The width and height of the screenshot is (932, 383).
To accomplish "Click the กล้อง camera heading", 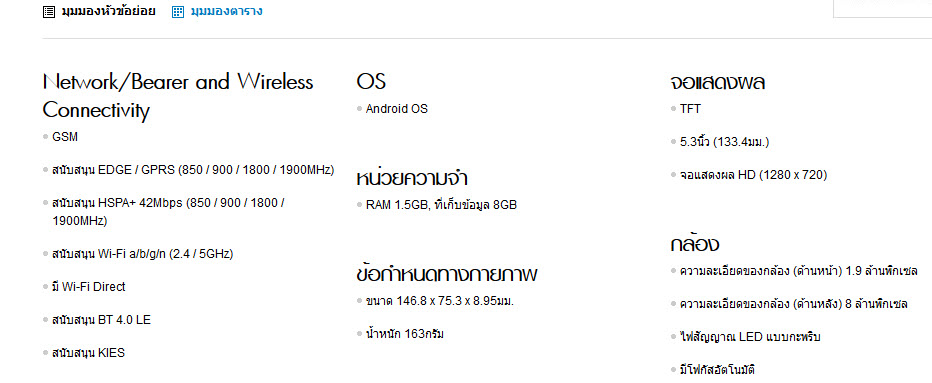I will 695,244.
